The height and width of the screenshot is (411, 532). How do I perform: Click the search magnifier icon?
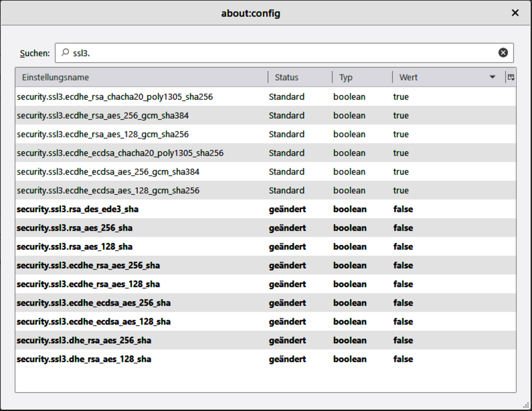(65, 53)
